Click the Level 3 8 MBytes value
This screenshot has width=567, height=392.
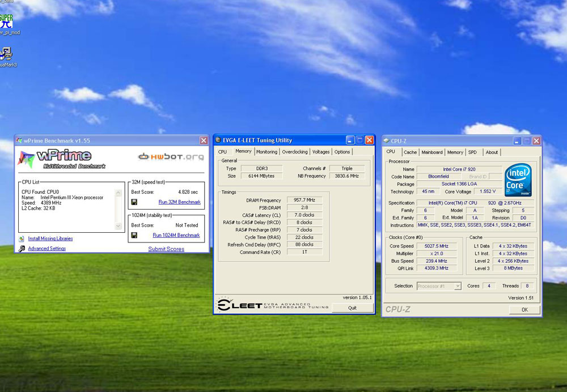513,268
